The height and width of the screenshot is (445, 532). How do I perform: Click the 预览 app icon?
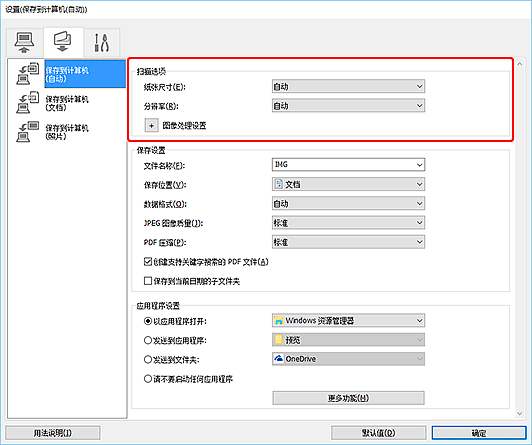279,340
